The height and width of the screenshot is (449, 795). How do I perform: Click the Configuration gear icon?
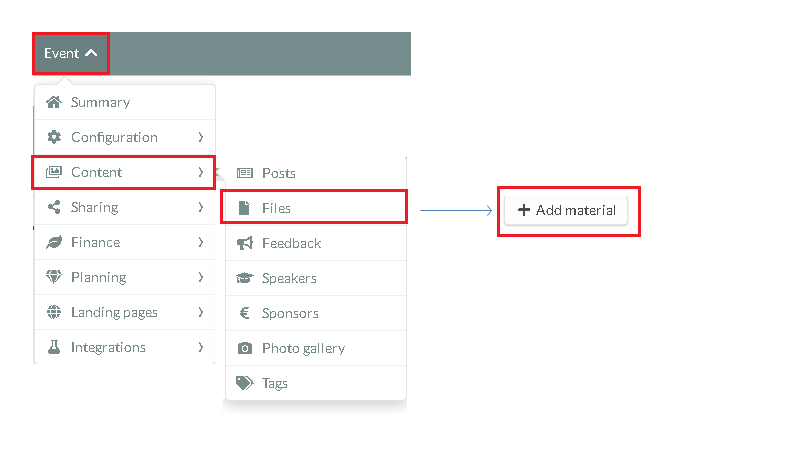[54, 137]
